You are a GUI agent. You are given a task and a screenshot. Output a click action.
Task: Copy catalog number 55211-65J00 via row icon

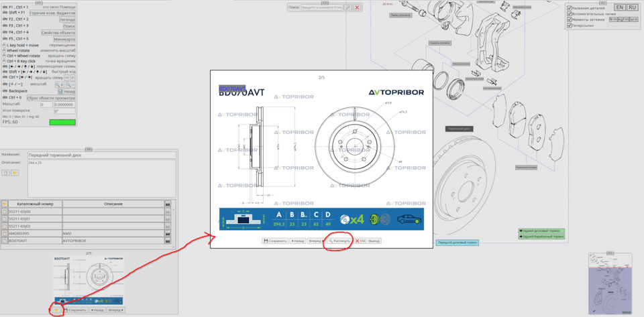coord(5,211)
